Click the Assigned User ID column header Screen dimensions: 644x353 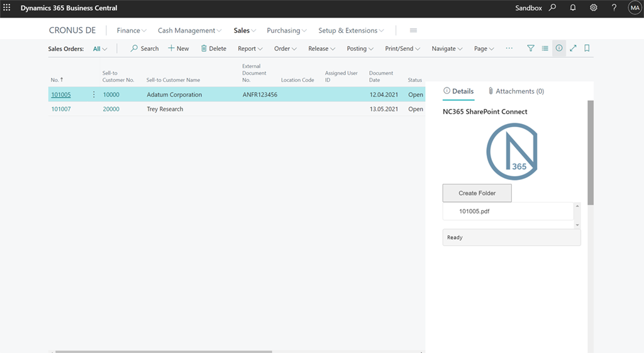click(x=341, y=76)
